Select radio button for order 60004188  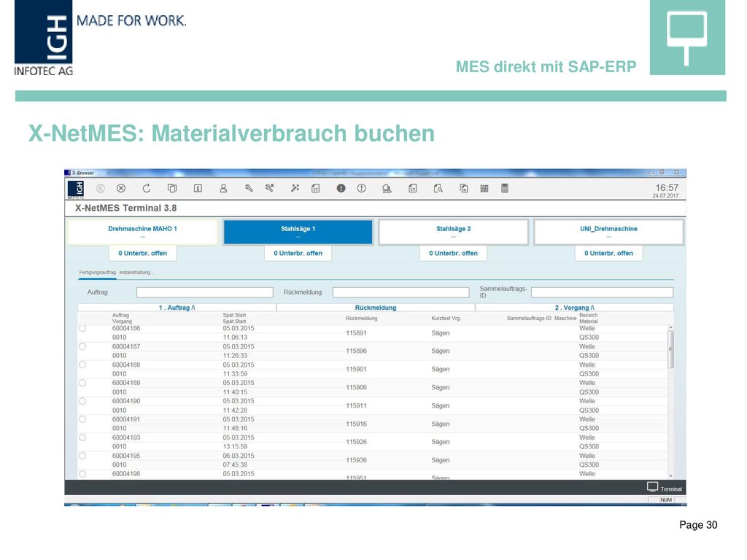pos(82,365)
